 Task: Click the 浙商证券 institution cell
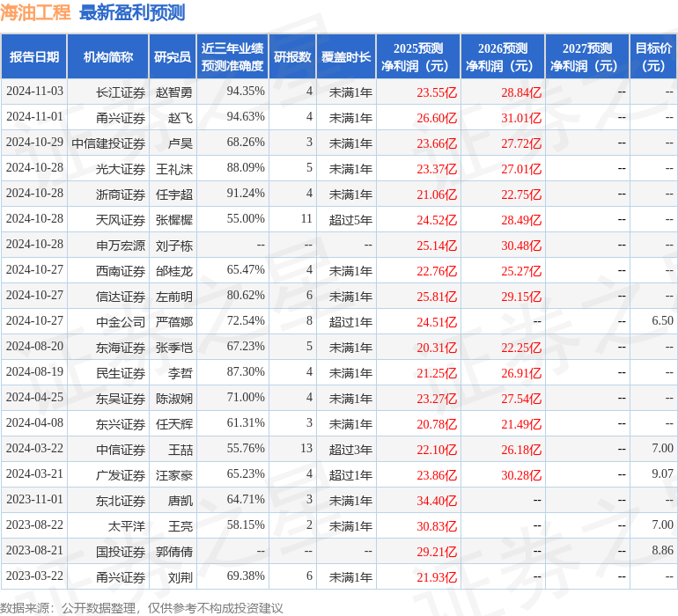121,194
